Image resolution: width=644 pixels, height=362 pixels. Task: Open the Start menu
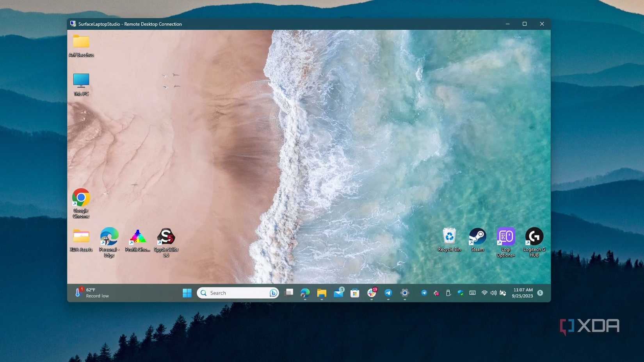[187, 292]
